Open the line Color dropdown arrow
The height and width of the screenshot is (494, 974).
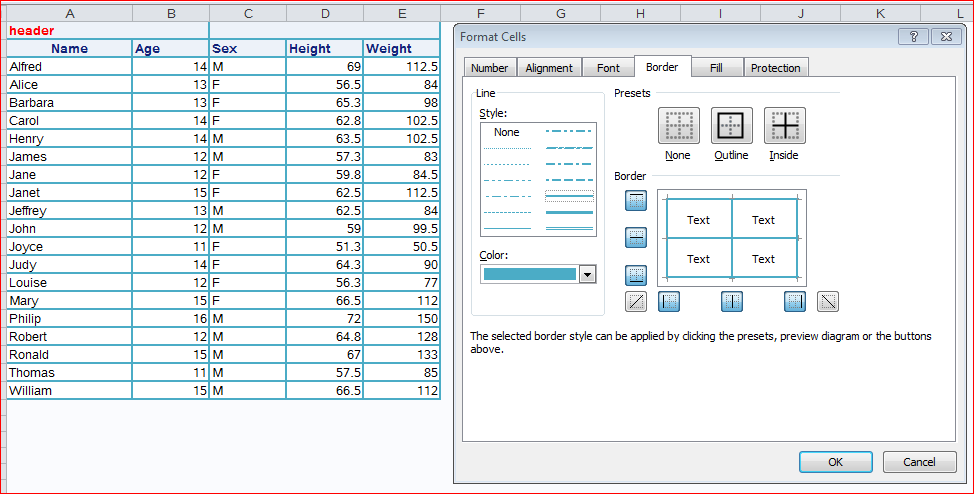587,274
